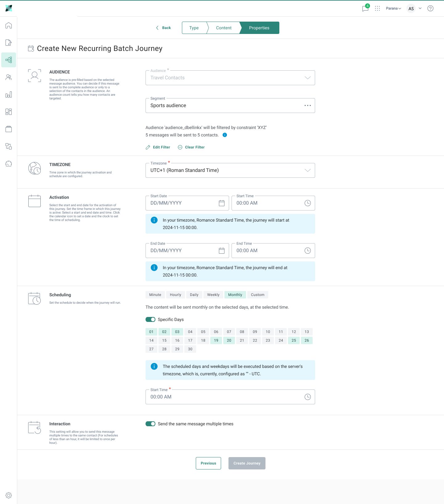The height and width of the screenshot is (504, 444).
Task: Select day 15 in the schedule
Action: (x=164, y=340)
